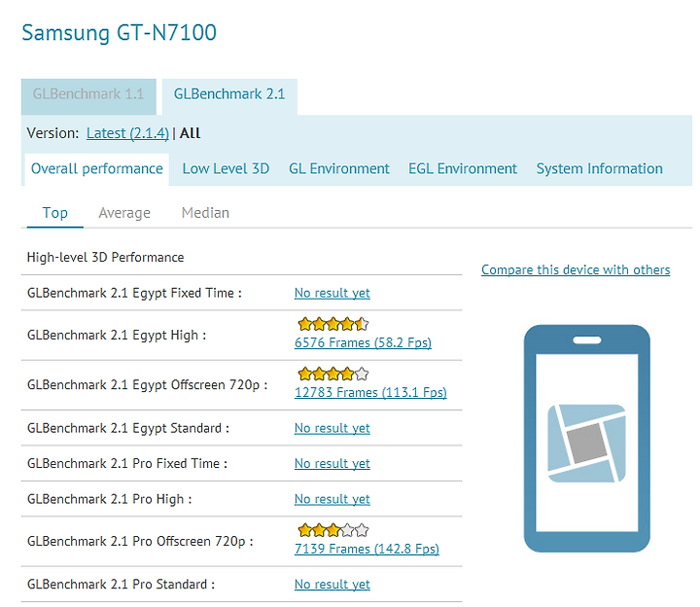The width and height of the screenshot is (700, 607).
Task: Open Egypt Fixed Time No result yet link
Action: coord(332,293)
